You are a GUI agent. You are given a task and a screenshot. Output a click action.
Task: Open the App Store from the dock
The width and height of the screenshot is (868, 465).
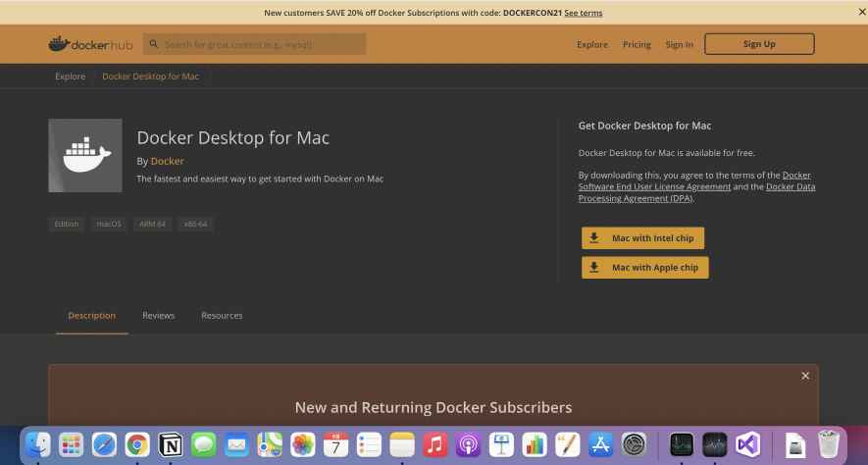tap(600, 444)
